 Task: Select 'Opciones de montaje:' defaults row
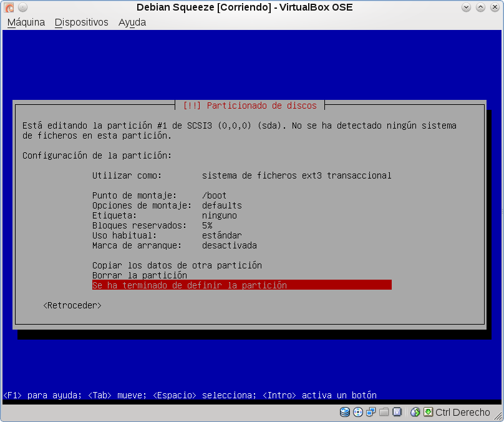click(x=242, y=205)
